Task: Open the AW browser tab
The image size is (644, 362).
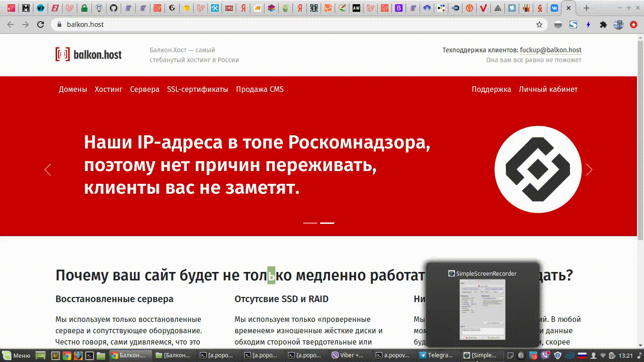Action: point(356,8)
